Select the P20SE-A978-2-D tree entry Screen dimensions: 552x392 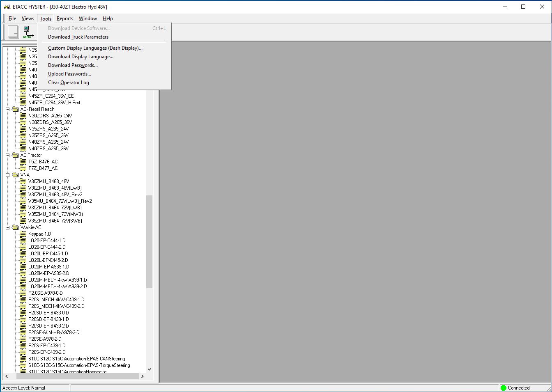coord(45,339)
